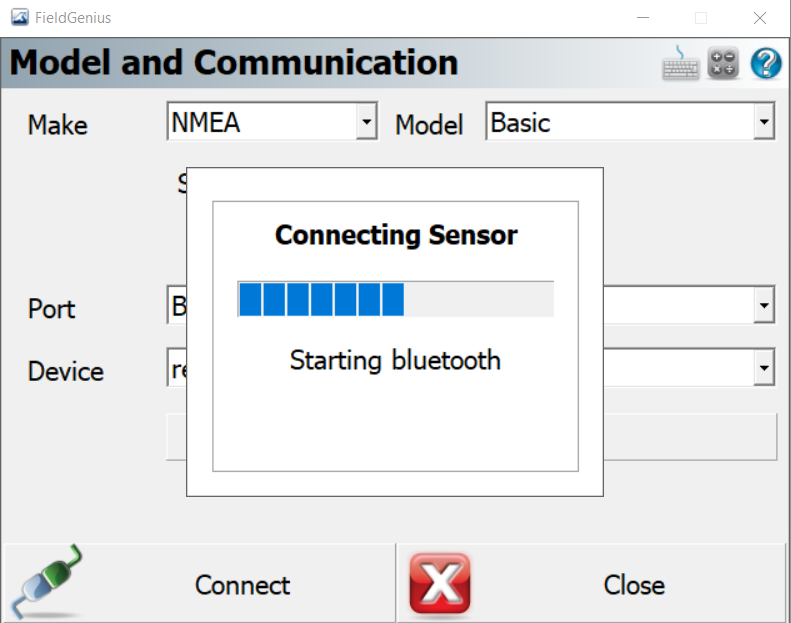Click the Starting bluetooth status text
This screenshot has height=623, width=791.
tap(395, 360)
